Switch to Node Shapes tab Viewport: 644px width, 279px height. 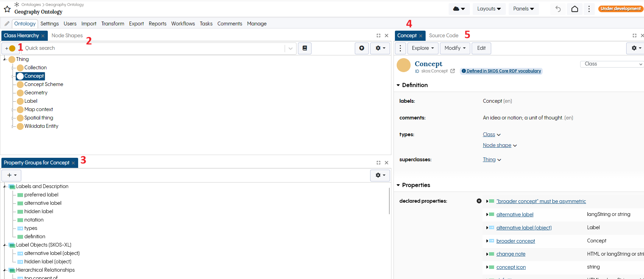(67, 36)
